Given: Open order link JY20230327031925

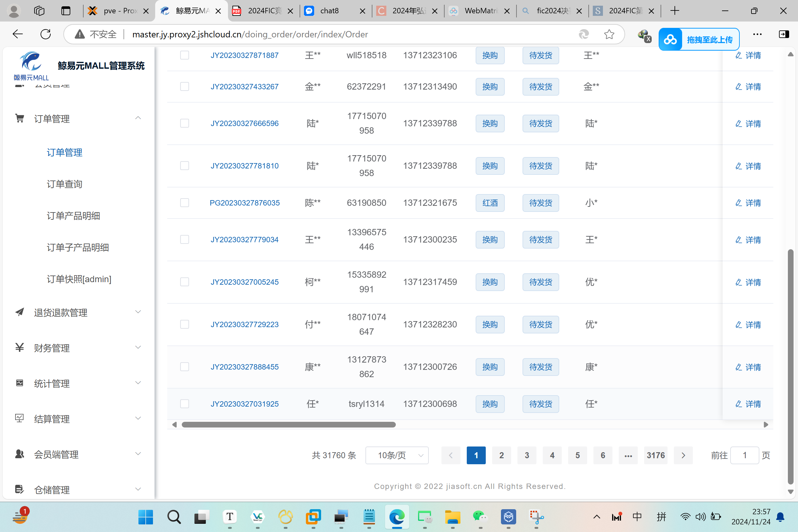Looking at the screenshot, I should 244,404.
